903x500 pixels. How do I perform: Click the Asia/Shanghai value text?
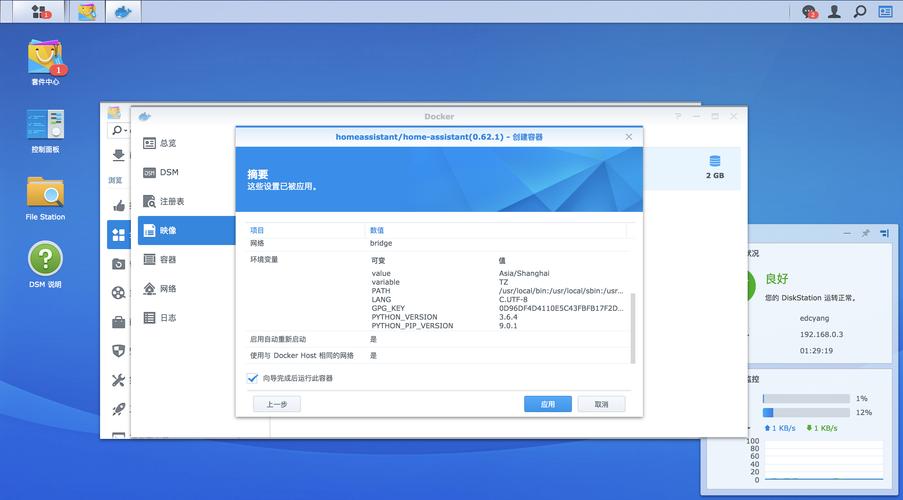pos(524,273)
